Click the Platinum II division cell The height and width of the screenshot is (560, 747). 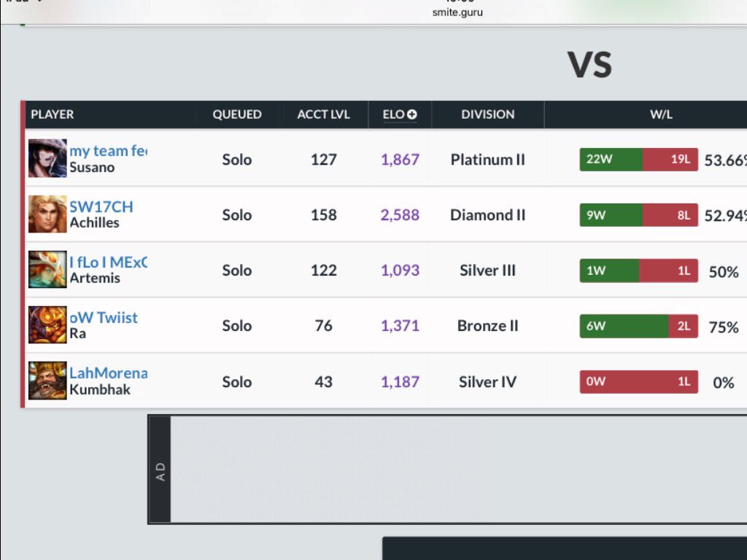click(488, 160)
